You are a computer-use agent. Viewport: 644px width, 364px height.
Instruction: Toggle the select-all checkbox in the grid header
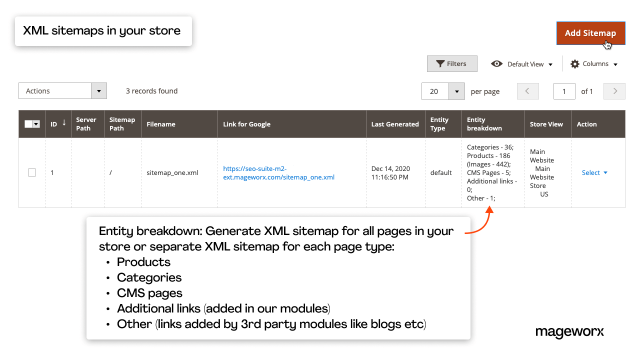pyautogui.click(x=29, y=123)
